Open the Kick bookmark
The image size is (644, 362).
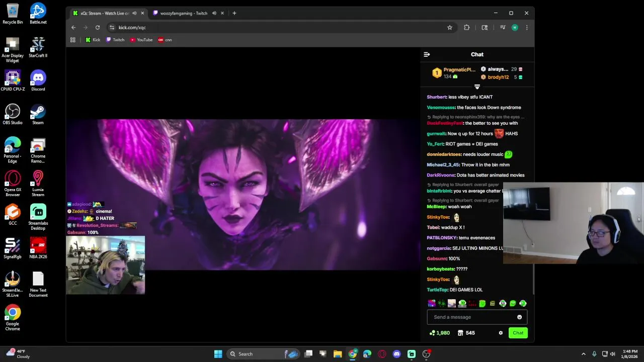click(x=93, y=40)
